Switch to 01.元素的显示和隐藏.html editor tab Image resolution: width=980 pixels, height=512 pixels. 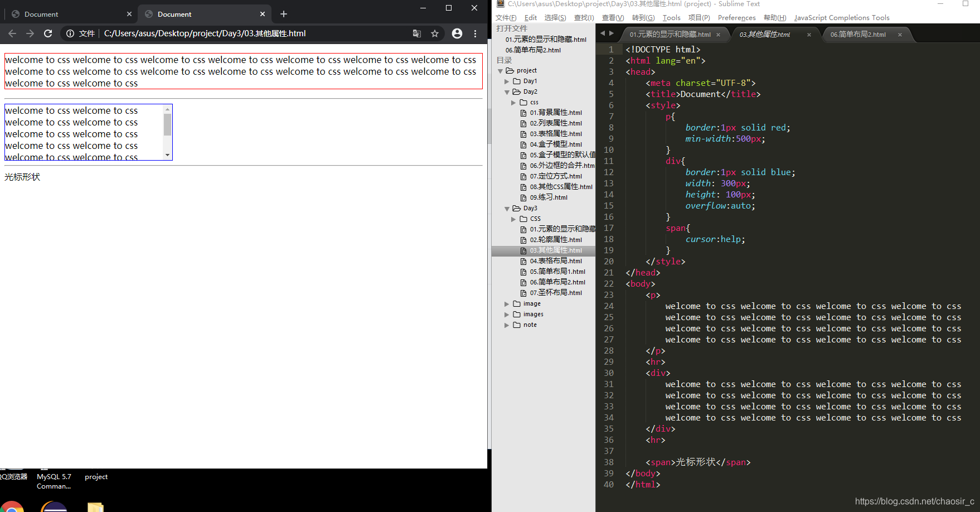tap(669, 35)
